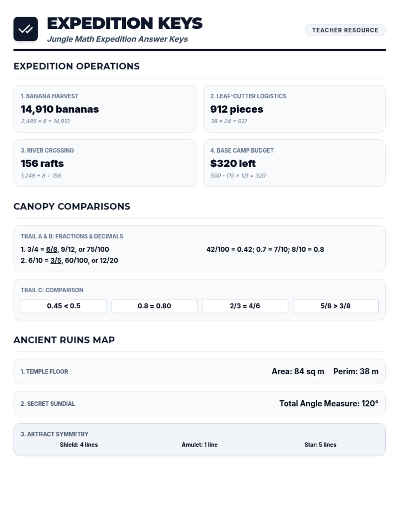Click the double-checkmark Expedition Keys logo icon

point(26,29)
